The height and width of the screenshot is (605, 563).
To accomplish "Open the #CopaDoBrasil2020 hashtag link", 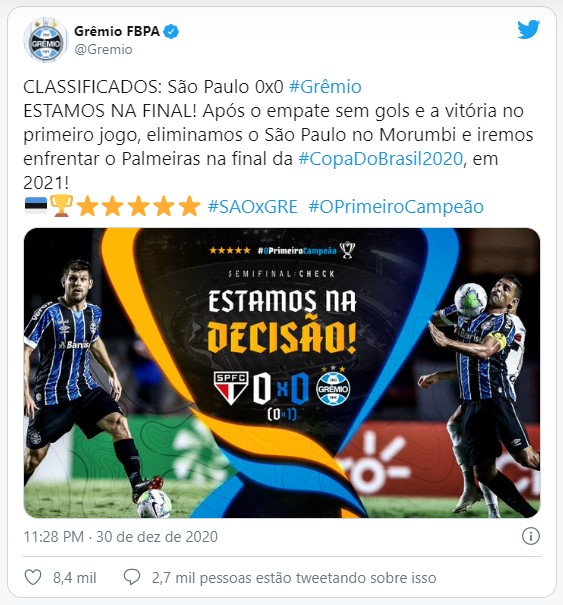I will (381, 159).
